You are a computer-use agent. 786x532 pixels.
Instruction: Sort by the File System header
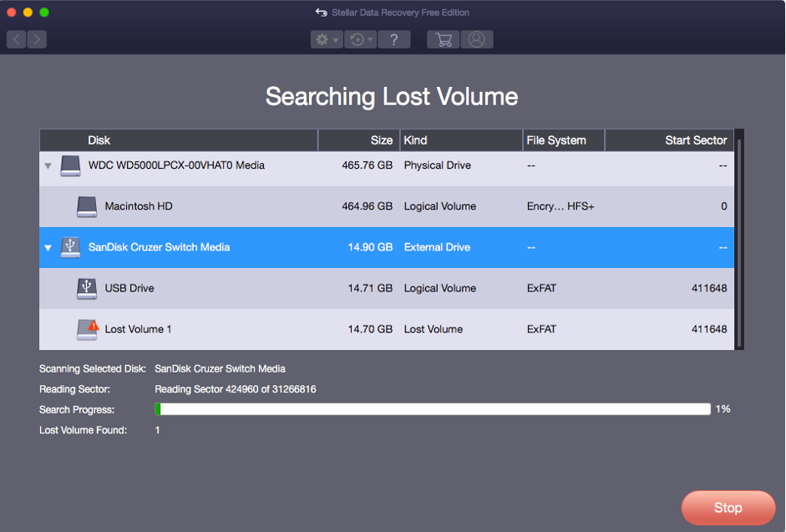point(564,140)
